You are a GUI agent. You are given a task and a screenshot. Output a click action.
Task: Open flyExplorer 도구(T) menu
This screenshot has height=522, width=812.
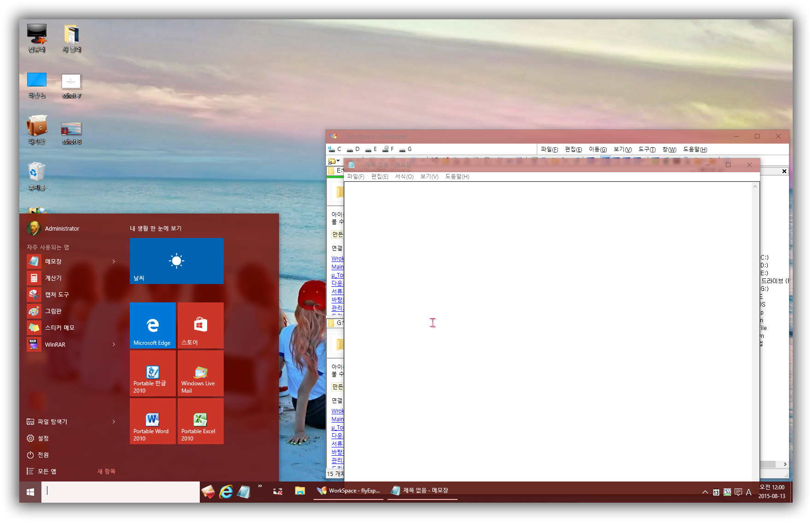647,150
